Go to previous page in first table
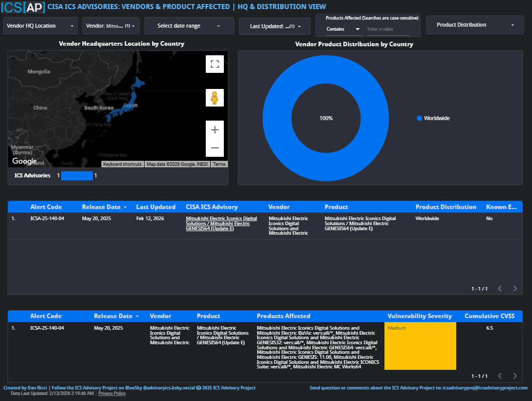 coord(499,288)
